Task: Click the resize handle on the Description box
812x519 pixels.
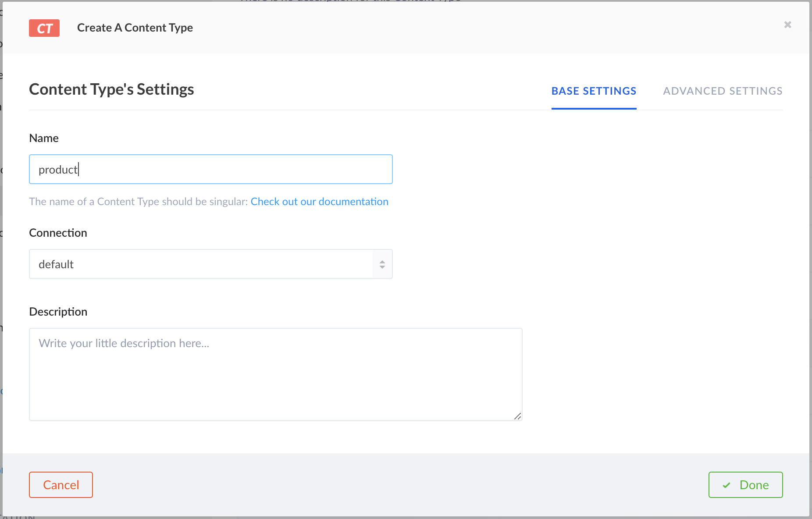Action: [x=518, y=416]
